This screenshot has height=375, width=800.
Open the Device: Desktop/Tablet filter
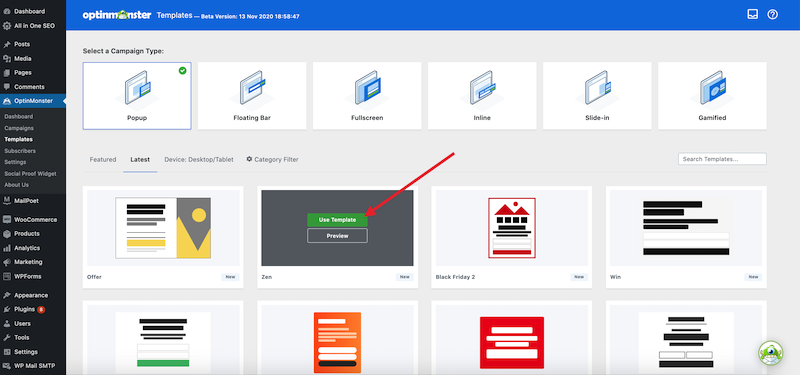coord(199,160)
